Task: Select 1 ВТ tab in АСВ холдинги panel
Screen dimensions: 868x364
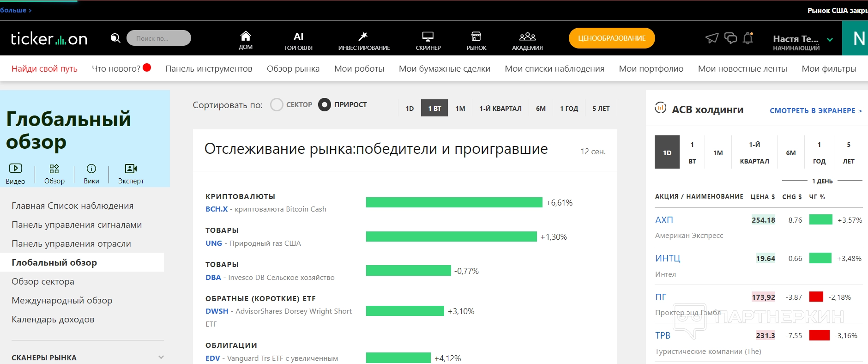Action: 692,152
